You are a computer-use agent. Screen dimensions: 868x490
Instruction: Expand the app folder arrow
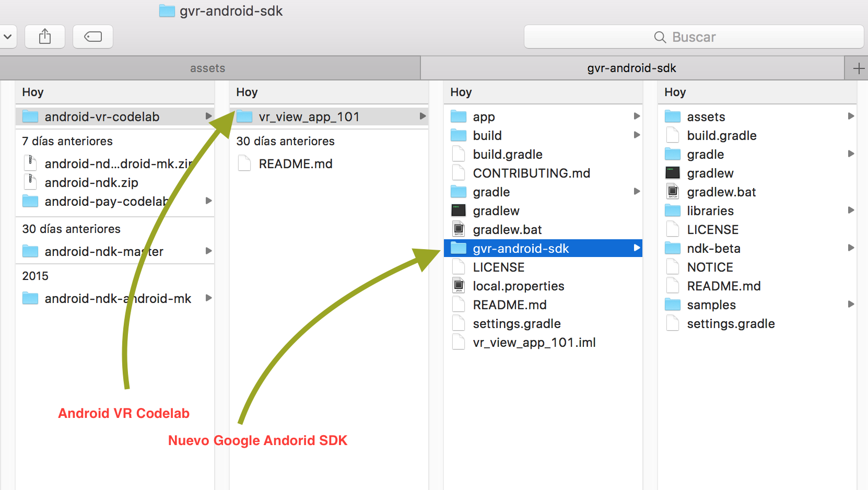(x=637, y=116)
